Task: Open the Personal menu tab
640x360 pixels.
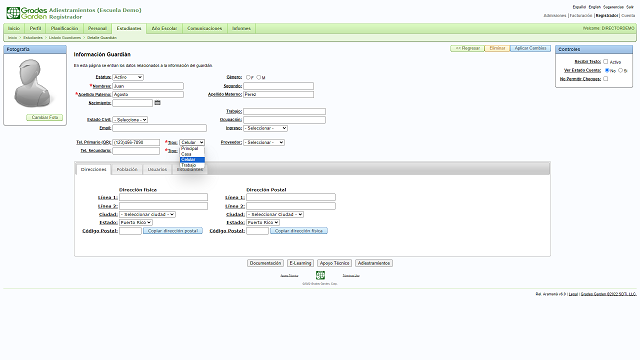Action: coord(97,28)
